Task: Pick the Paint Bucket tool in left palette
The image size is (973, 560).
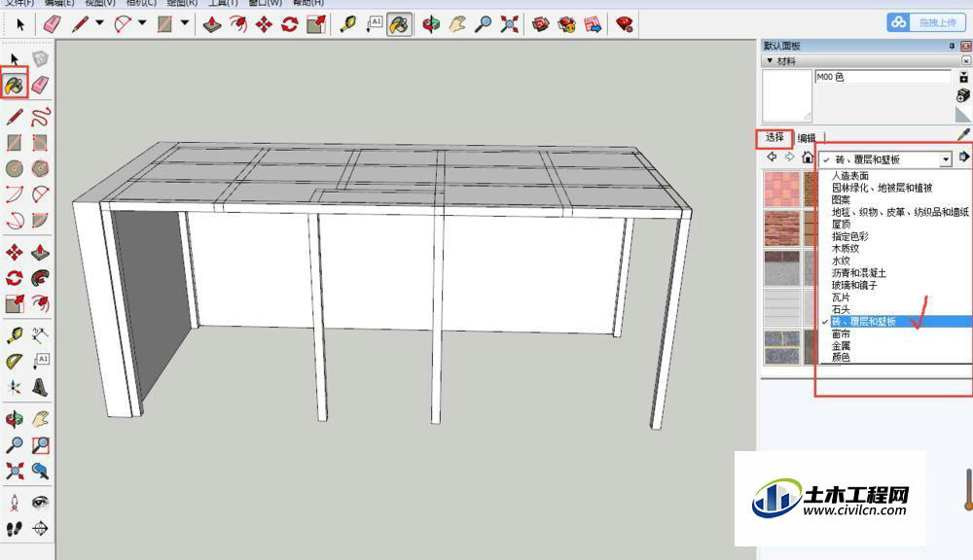Action: [x=15, y=85]
